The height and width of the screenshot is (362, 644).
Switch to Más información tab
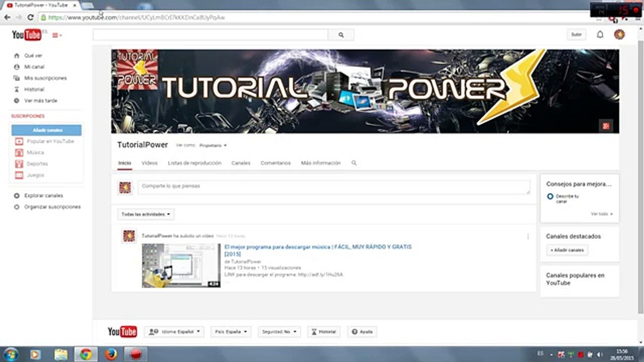[320, 163]
